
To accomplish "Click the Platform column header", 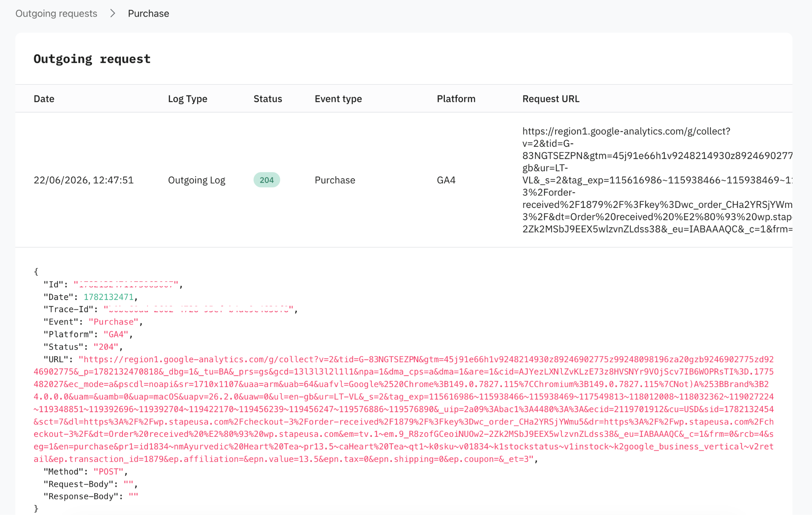I will pos(456,99).
